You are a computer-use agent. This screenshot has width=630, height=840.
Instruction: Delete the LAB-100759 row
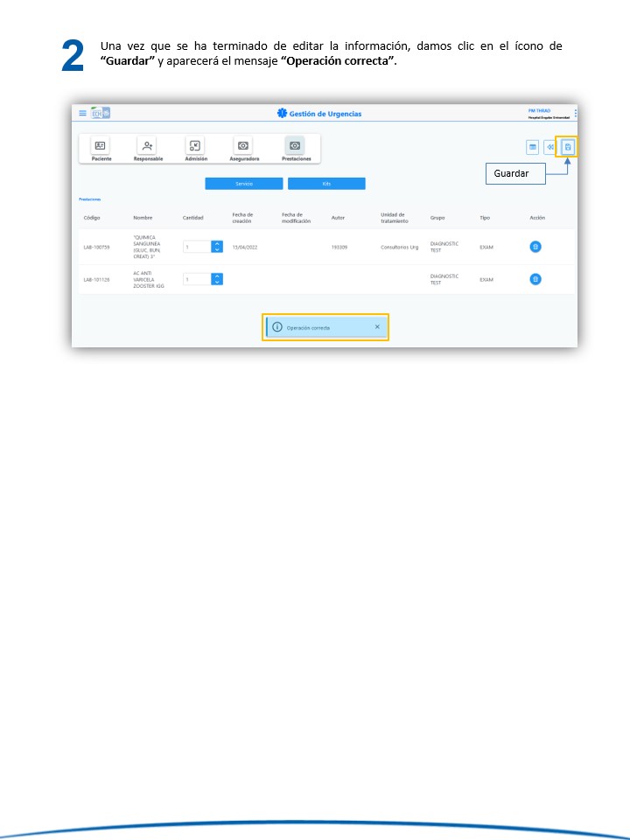[535, 247]
